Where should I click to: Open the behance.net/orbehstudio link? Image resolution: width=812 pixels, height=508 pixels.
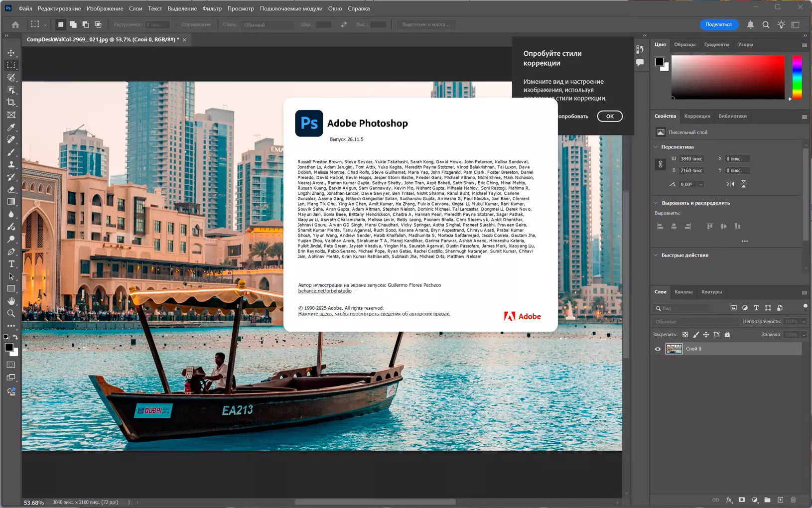point(325,291)
